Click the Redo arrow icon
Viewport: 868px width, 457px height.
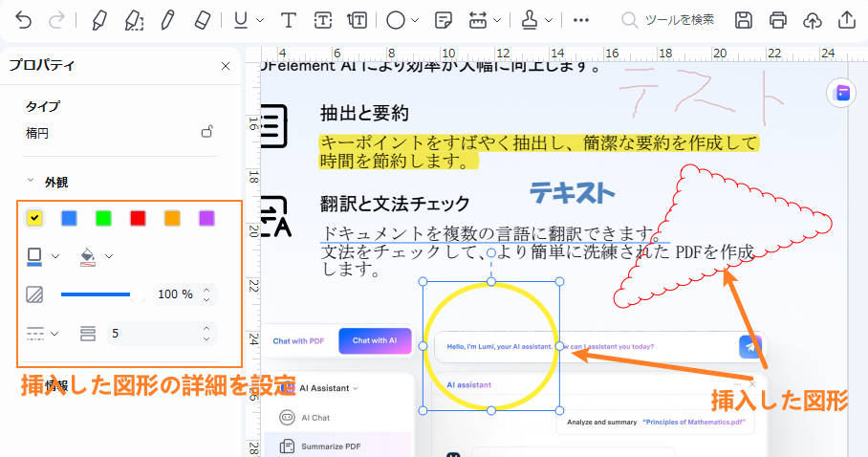pos(56,20)
